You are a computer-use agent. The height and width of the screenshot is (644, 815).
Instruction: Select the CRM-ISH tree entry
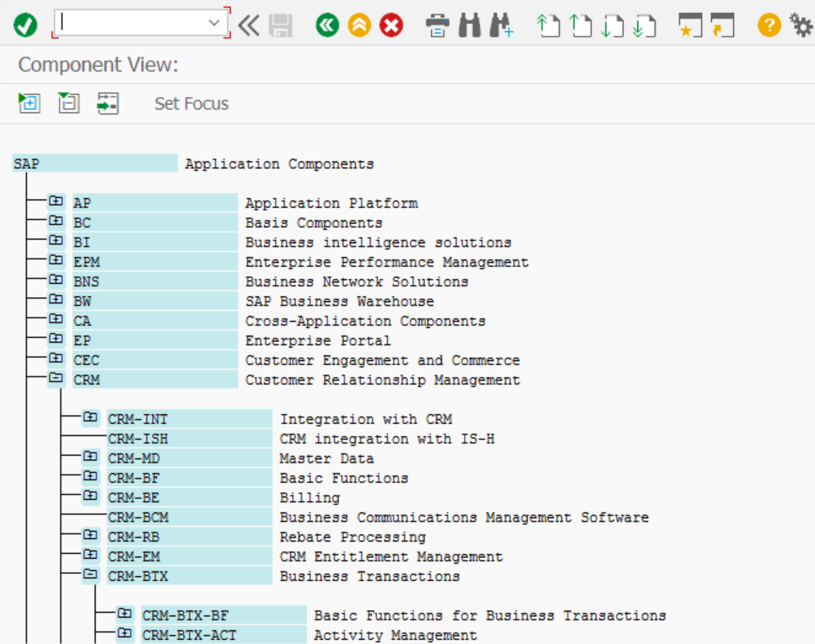[x=190, y=439]
